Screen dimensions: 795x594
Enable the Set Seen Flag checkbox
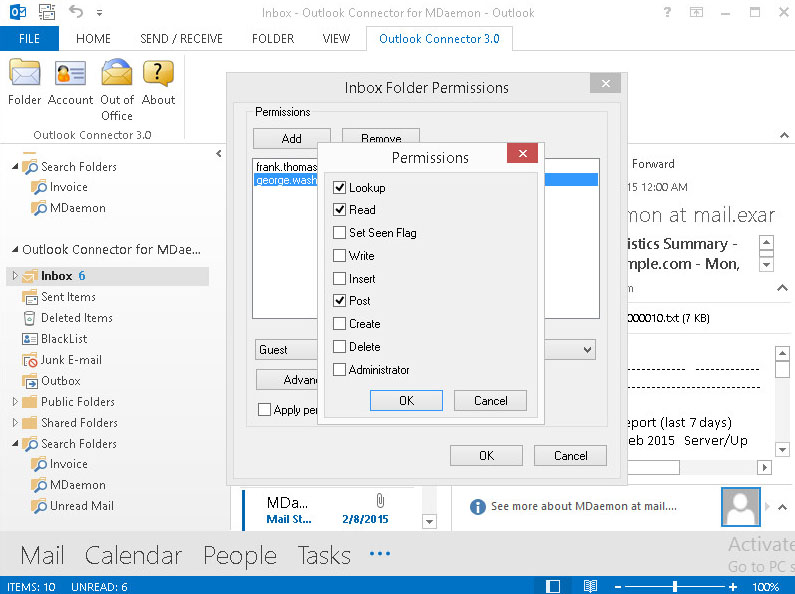(340, 233)
